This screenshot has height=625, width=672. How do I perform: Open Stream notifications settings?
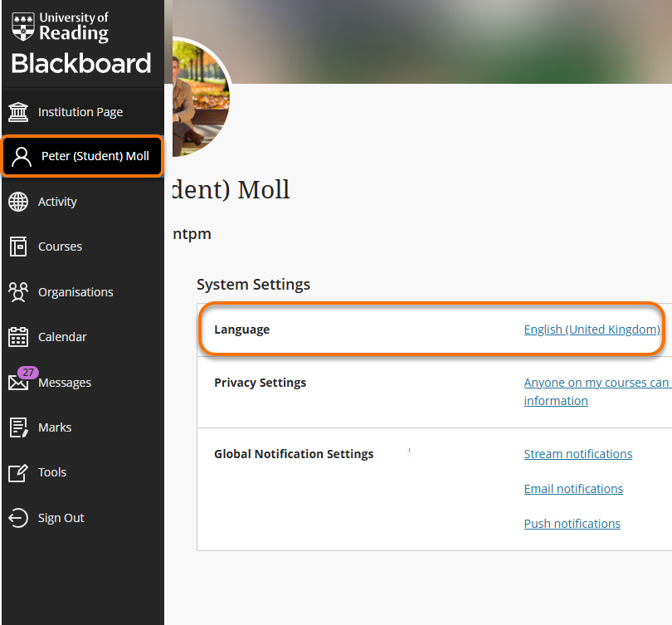coord(577,454)
